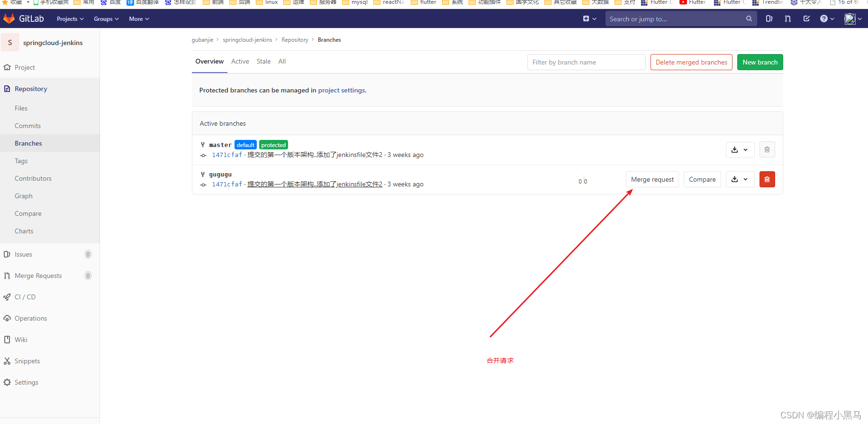Open download dropdown for gugugu branch
The image size is (868, 424).
coord(740,179)
